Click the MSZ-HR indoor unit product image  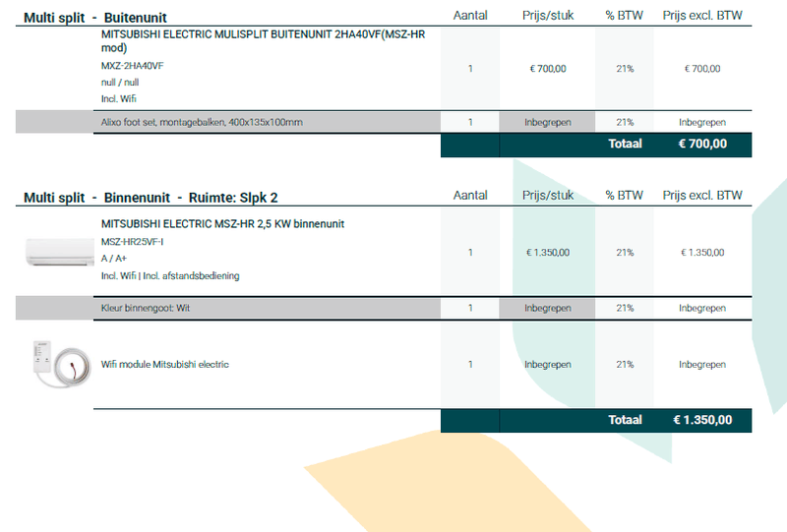[60, 252]
